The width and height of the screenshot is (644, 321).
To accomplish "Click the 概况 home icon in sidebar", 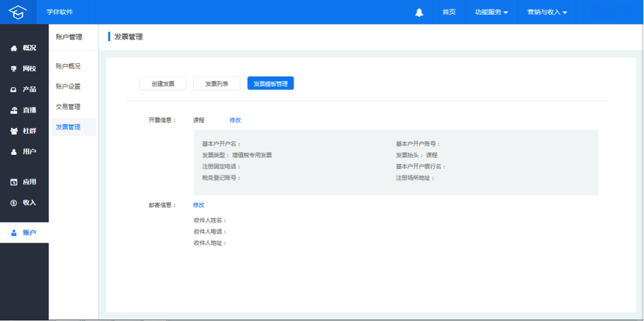I will point(13,49).
